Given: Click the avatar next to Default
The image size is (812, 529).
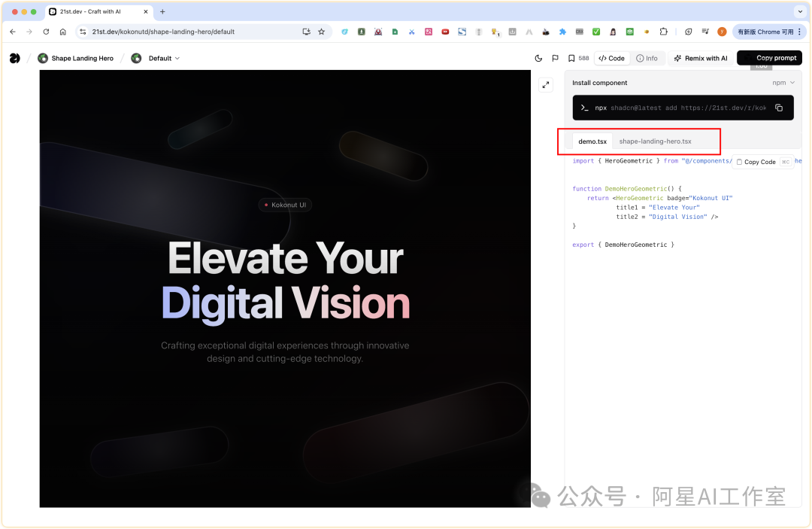Looking at the screenshot, I should (x=136, y=58).
